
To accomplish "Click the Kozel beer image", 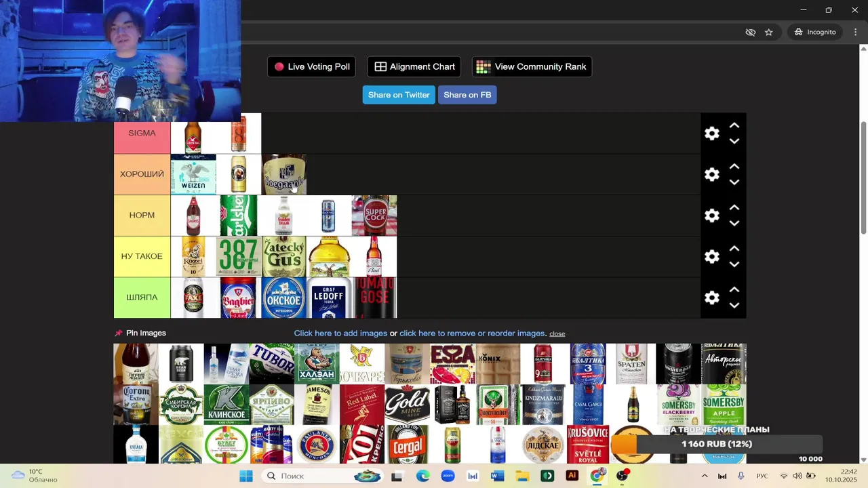I will (x=193, y=256).
